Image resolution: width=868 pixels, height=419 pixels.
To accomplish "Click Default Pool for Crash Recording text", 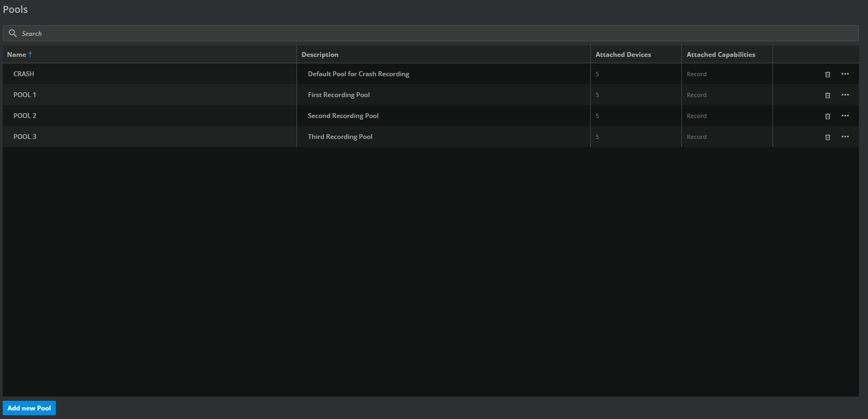I will click(x=358, y=74).
